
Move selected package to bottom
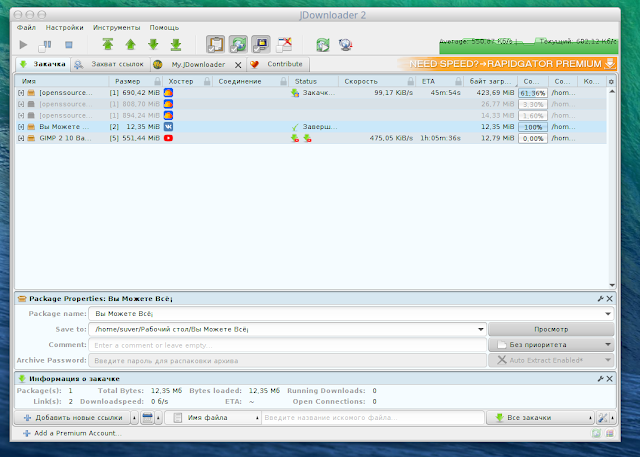[x=176, y=44]
